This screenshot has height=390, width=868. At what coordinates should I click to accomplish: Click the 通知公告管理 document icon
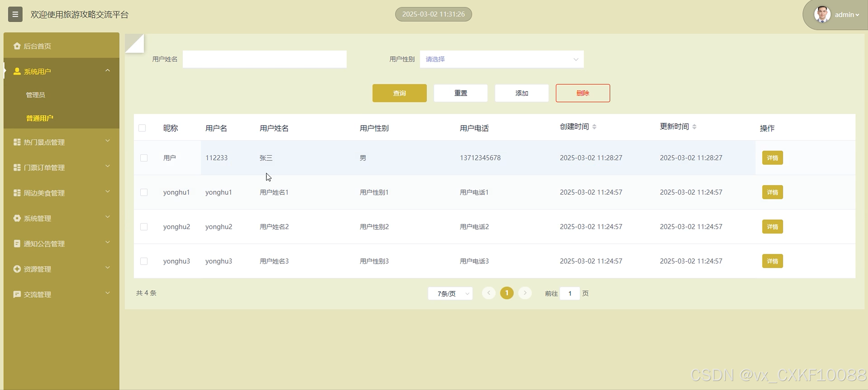coord(17,244)
